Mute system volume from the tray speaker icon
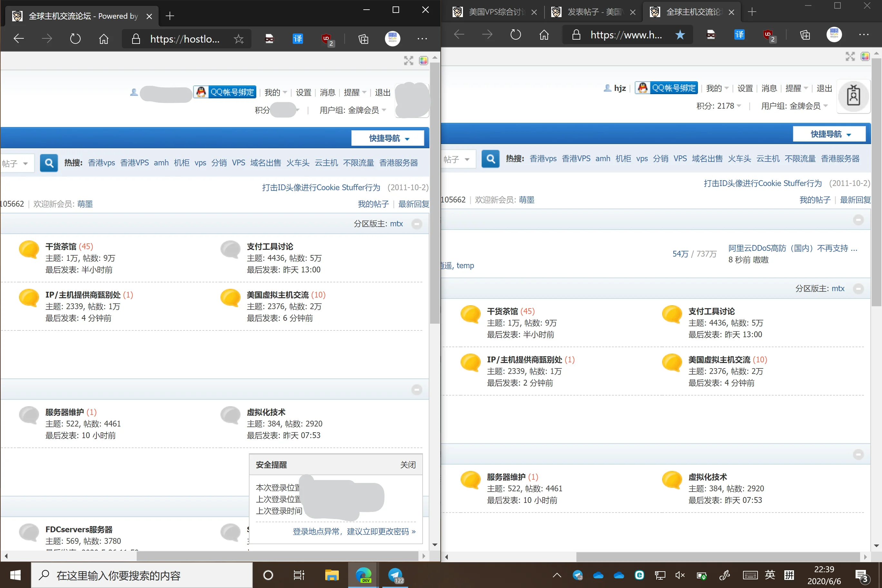882x588 pixels. (x=680, y=575)
